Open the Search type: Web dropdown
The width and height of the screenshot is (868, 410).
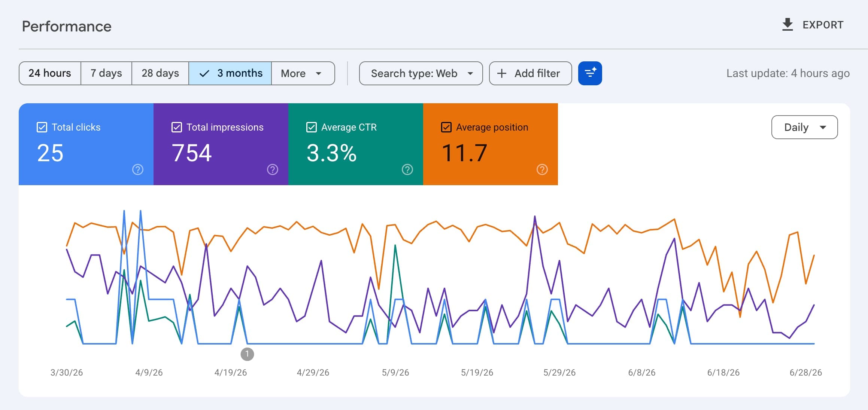point(421,73)
